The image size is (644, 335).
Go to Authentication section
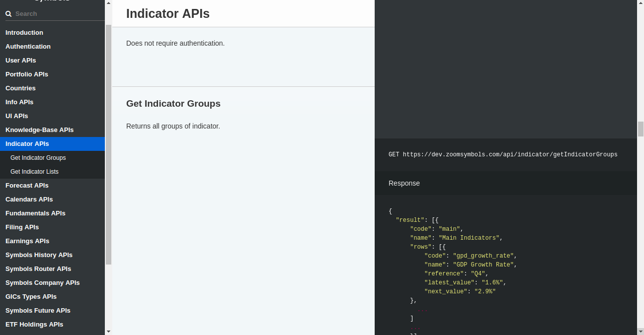pos(28,47)
